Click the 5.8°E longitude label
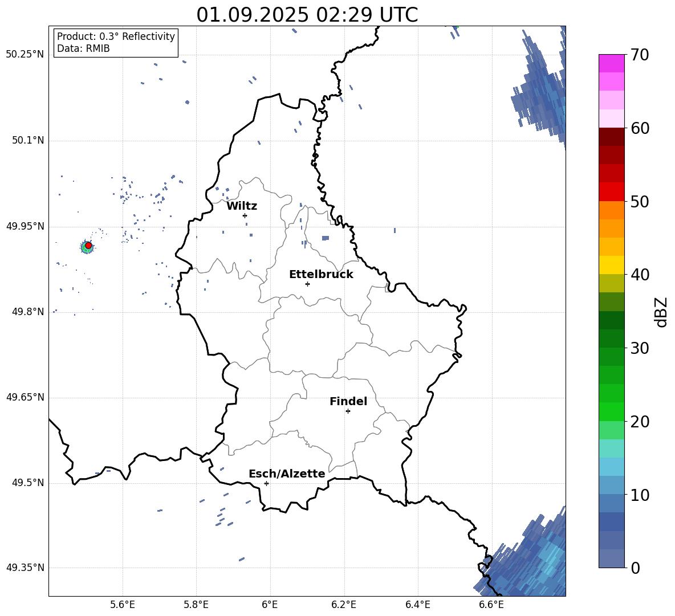The height and width of the screenshot is (616, 675). coord(196,605)
